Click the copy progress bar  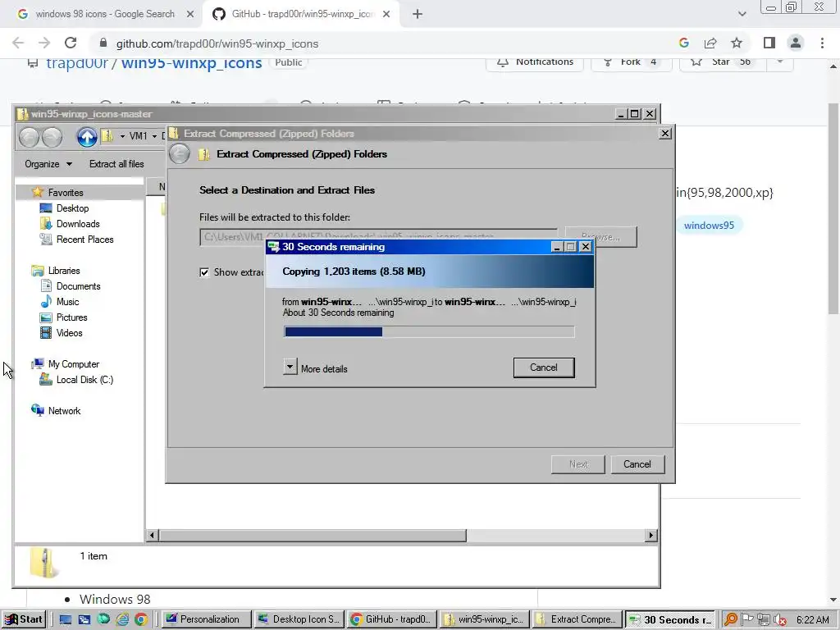point(429,332)
